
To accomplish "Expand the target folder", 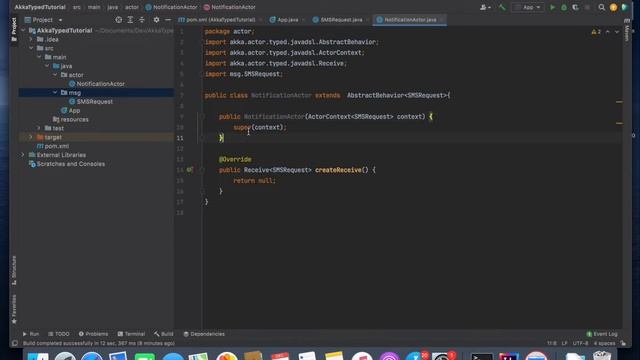I will pyautogui.click(x=31, y=137).
